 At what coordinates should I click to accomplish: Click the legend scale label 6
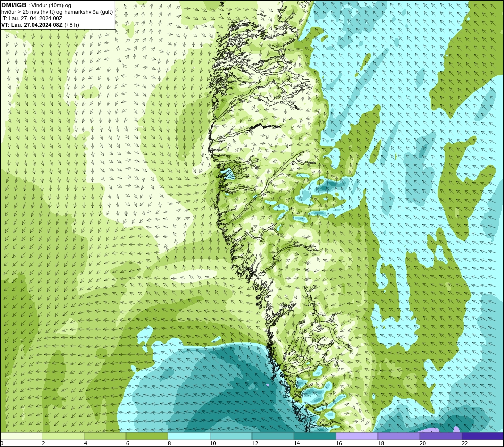(x=128, y=443)
